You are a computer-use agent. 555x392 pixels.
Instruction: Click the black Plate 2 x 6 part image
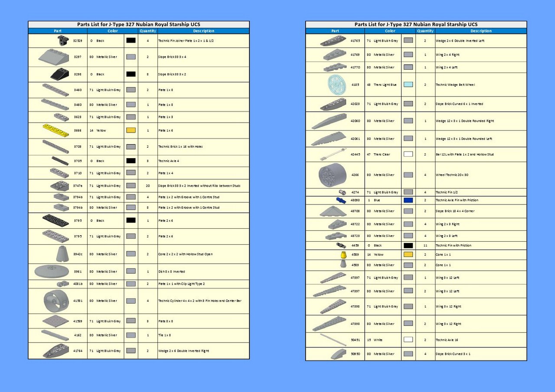55,220
